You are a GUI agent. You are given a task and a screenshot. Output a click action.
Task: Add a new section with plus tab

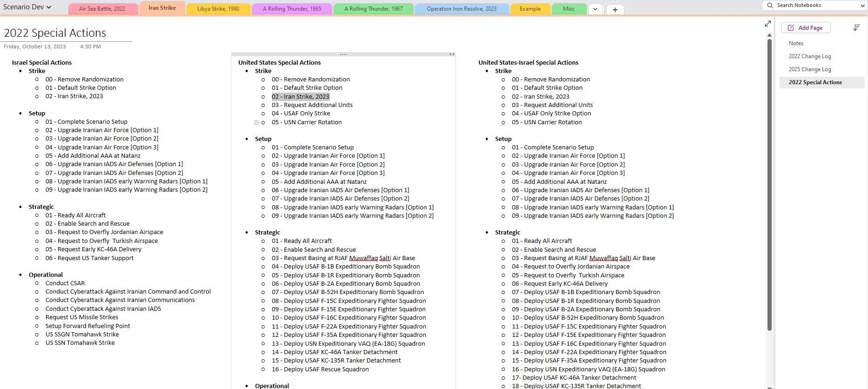[615, 9]
